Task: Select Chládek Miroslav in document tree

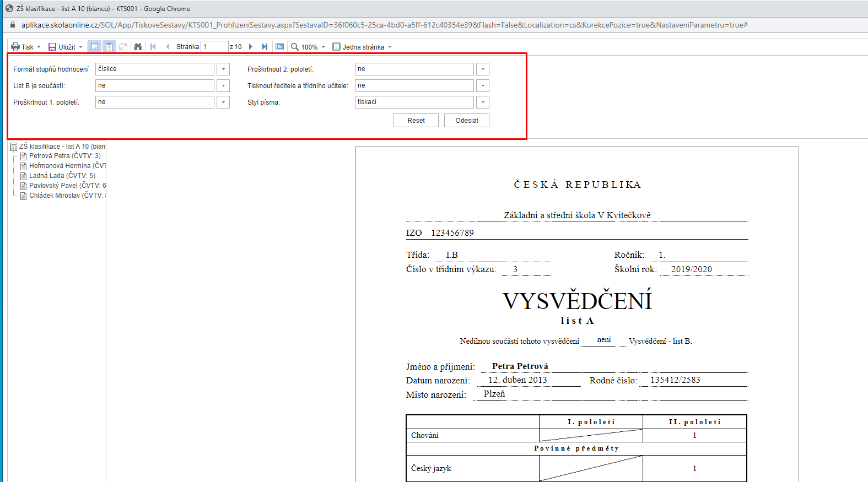Action: [x=67, y=196]
